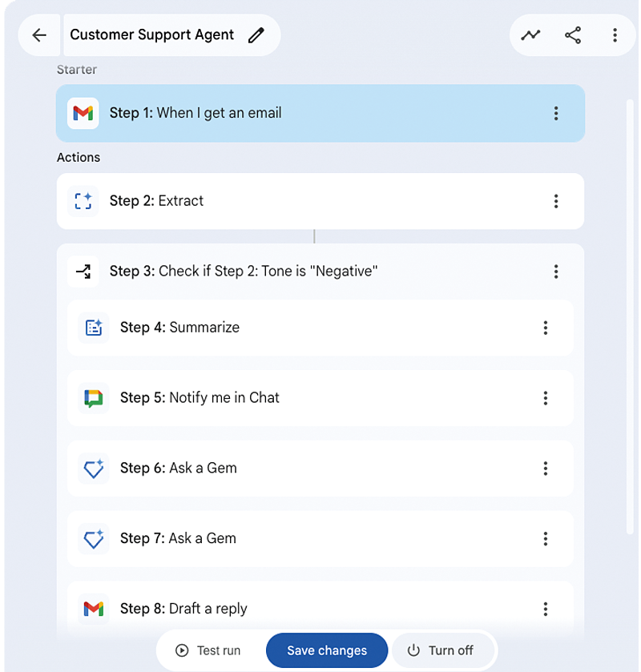Open more options menu in top toolbar

click(615, 35)
